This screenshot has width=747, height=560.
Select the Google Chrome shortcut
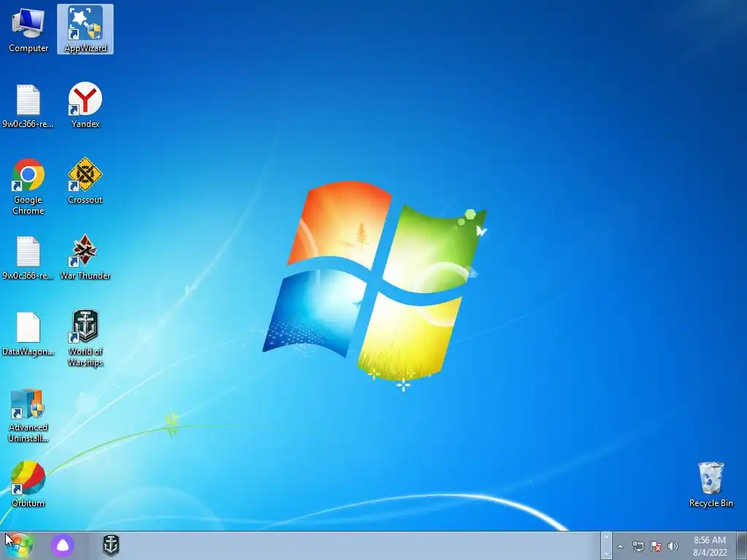click(28, 187)
